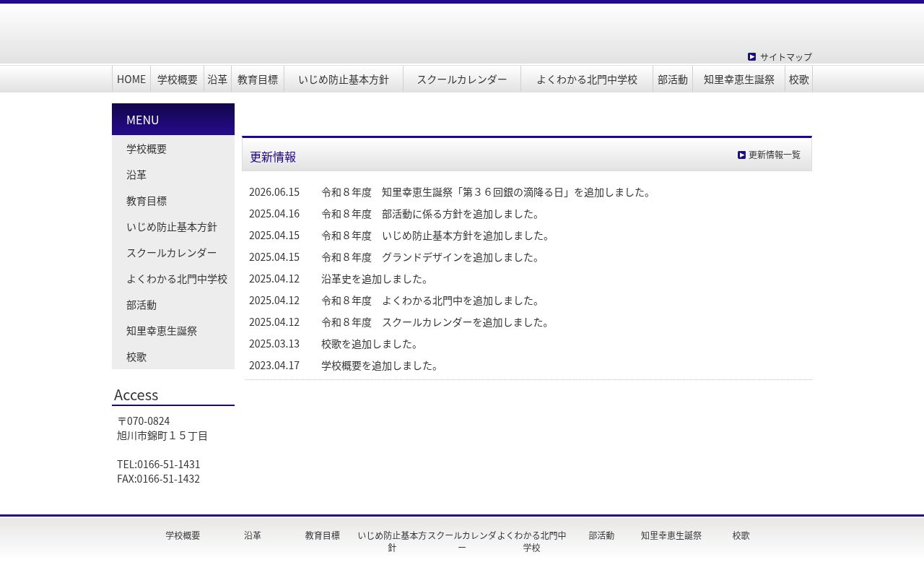Open いじめ防止基本方針 in the top navigation bar
Viewport: 924px width, 578px height.
point(344,79)
